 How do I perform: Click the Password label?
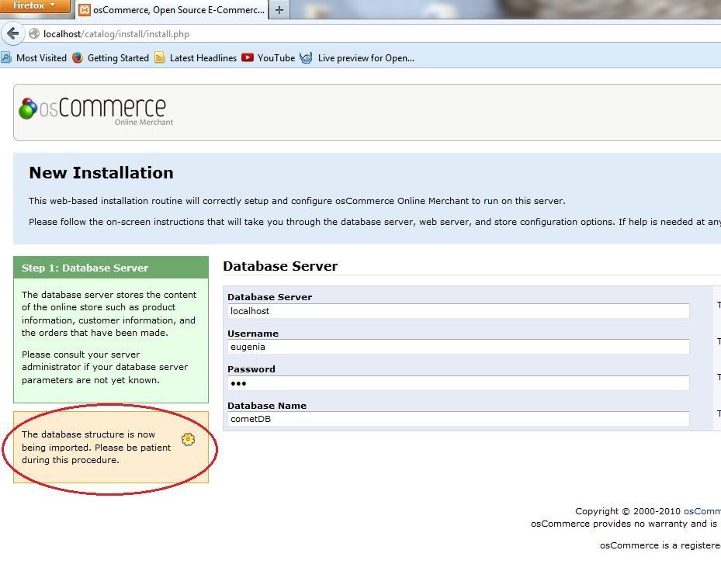click(251, 369)
